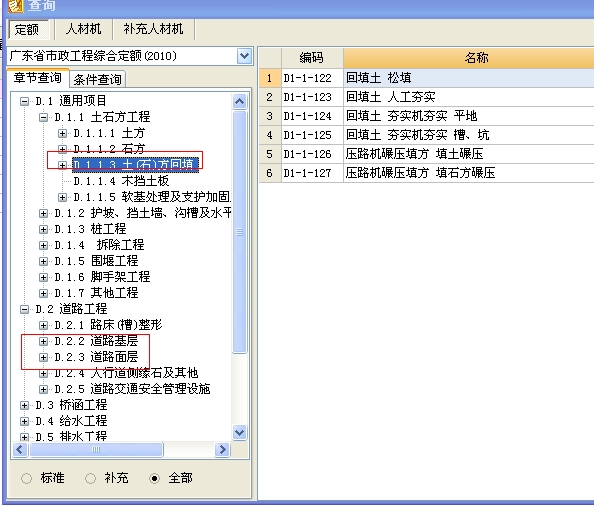Click row number 1 header

point(270,78)
